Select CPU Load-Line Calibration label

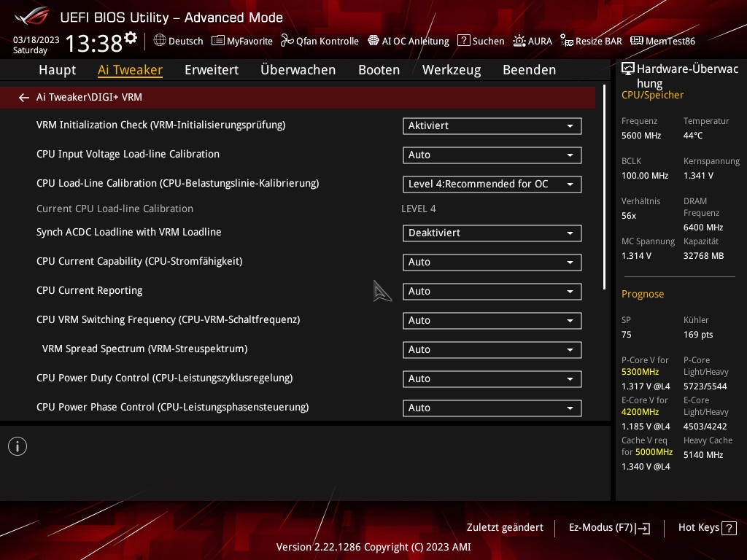tap(178, 183)
